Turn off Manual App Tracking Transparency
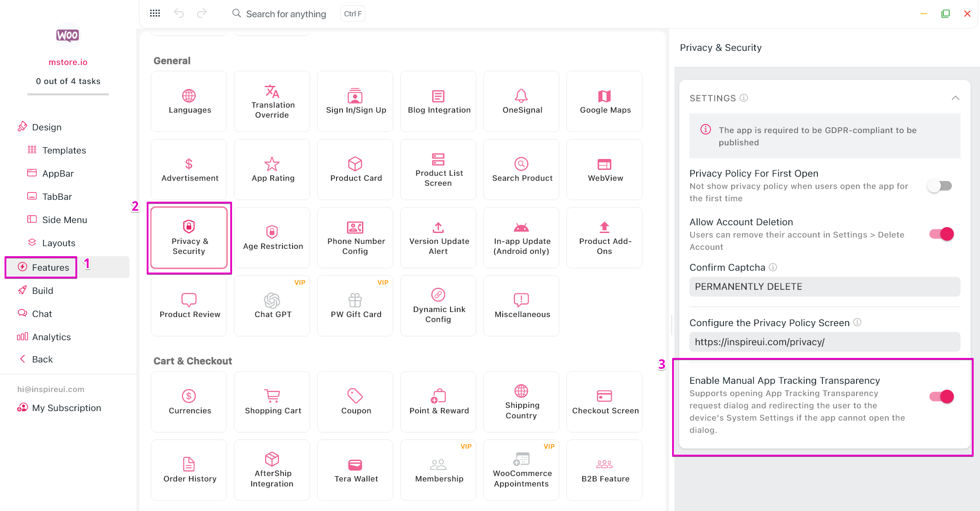 click(941, 397)
